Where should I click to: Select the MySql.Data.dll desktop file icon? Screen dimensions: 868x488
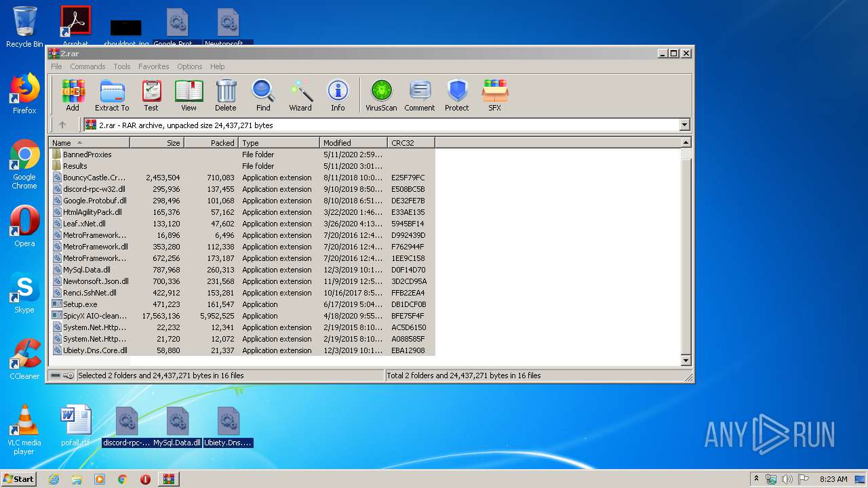(178, 426)
